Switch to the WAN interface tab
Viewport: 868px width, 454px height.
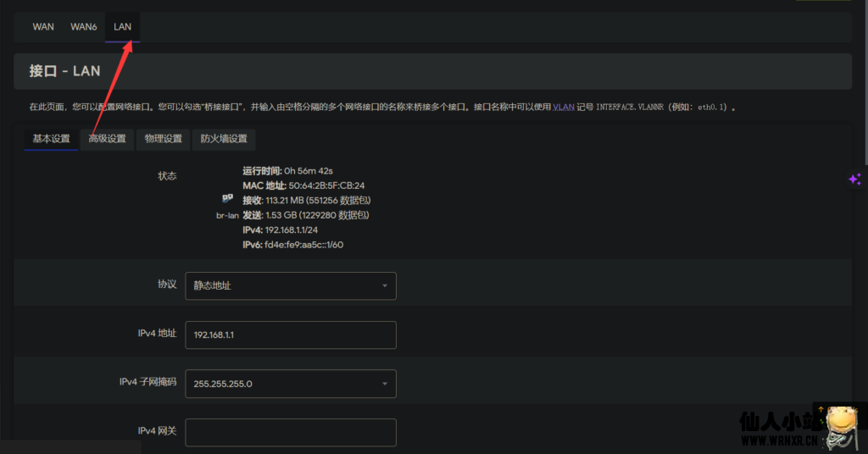pyautogui.click(x=43, y=26)
